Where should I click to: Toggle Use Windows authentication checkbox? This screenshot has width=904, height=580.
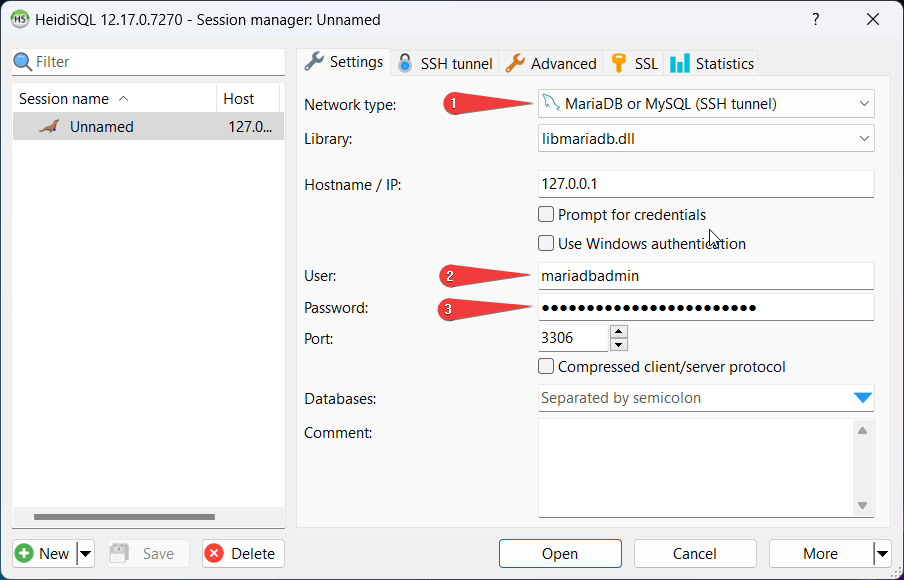point(546,243)
